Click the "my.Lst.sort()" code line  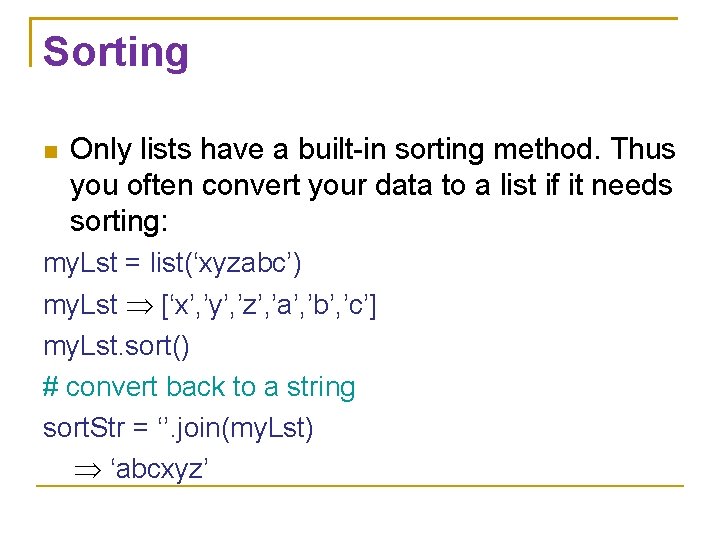pos(117,346)
